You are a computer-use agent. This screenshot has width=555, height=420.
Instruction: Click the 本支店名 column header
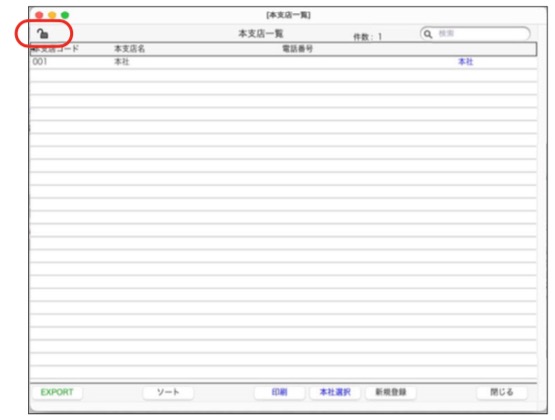[x=129, y=49]
